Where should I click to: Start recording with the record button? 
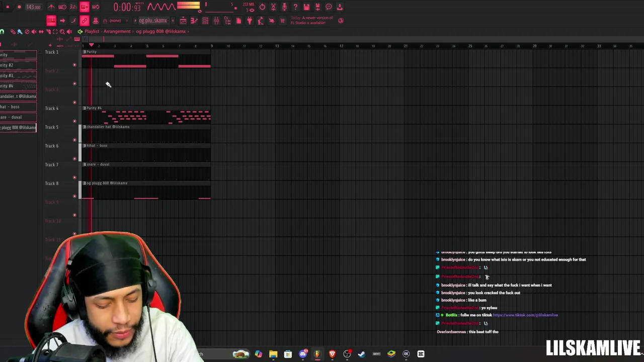click(x=19, y=7)
